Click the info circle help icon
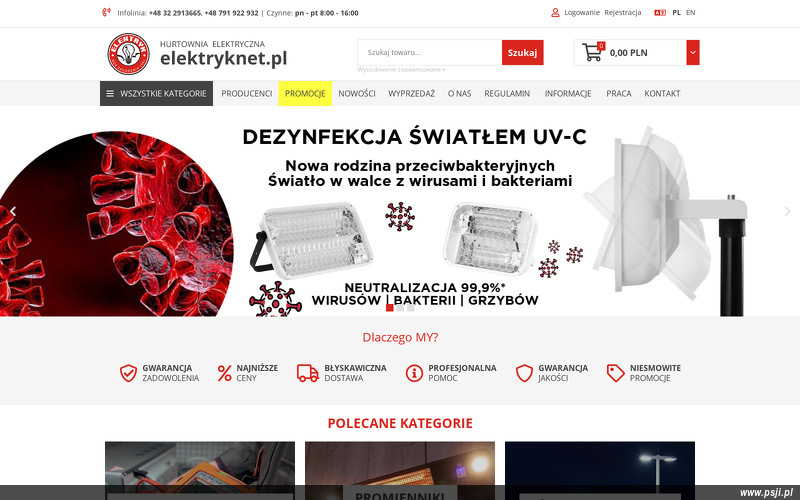This screenshot has width=800, height=500. [414, 373]
